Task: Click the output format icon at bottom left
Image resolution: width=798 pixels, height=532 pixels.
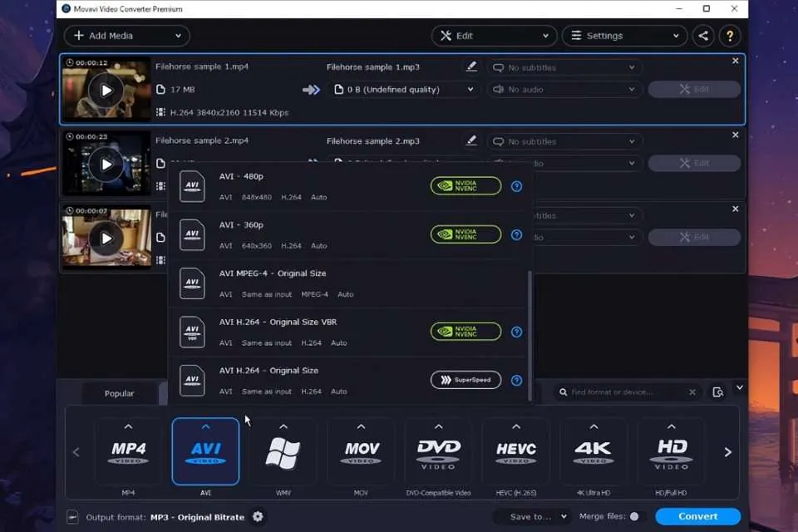Action: click(72, 517)
